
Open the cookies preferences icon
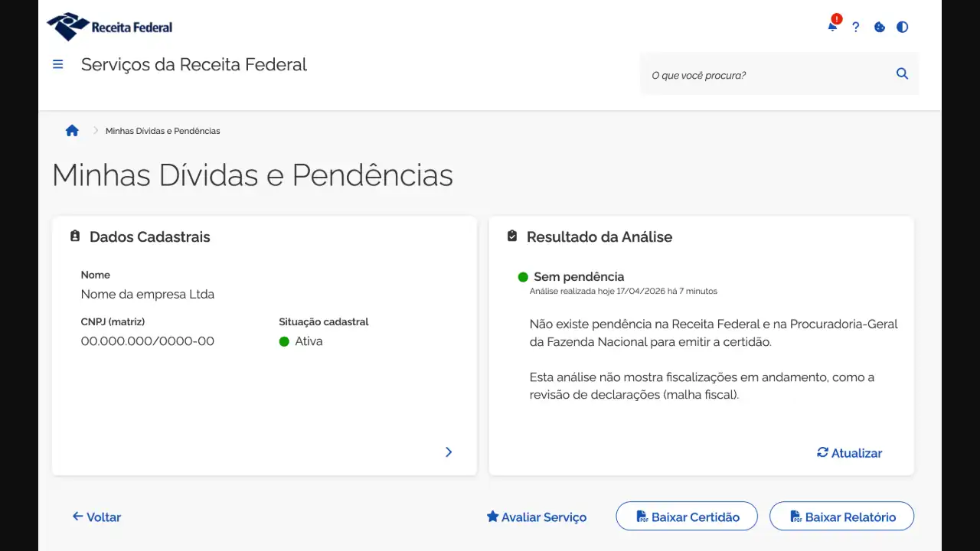879,27
